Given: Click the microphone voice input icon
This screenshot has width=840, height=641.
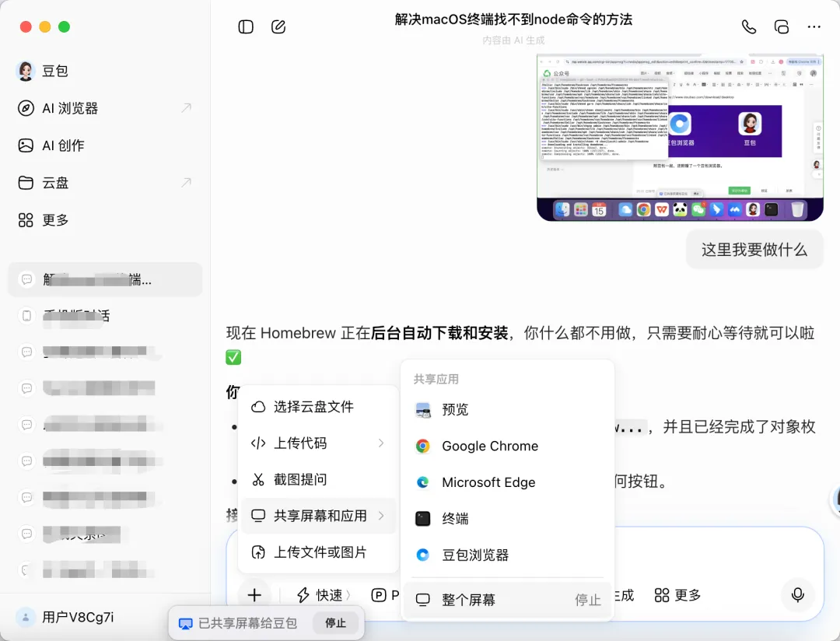Looking at the screenshot, I should (797, 595).
